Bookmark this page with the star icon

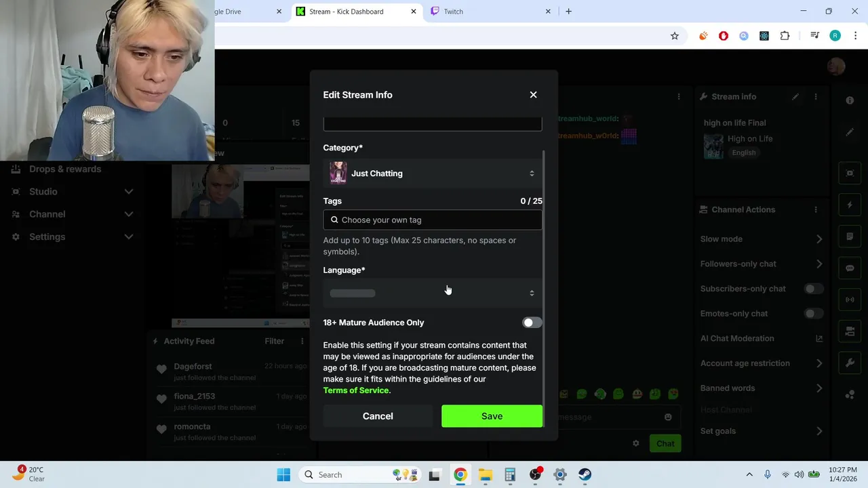click(x=675, y=36)
